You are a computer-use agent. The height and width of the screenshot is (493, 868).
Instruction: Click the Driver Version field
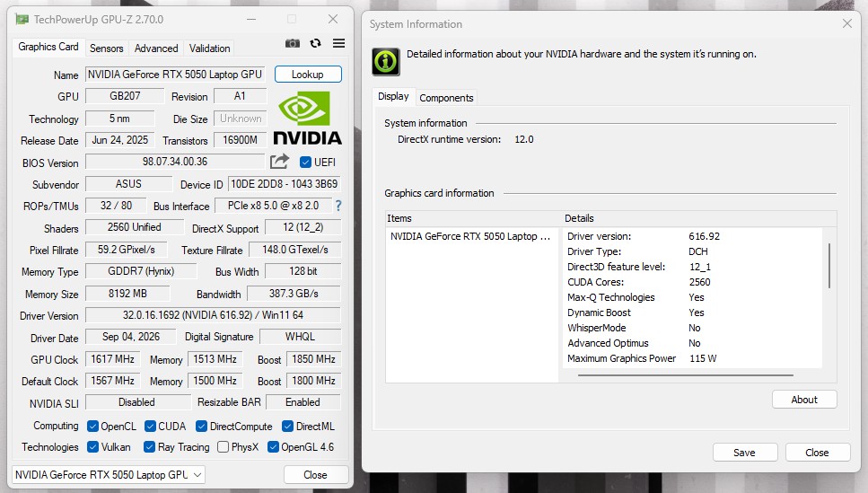pos(213,315)
